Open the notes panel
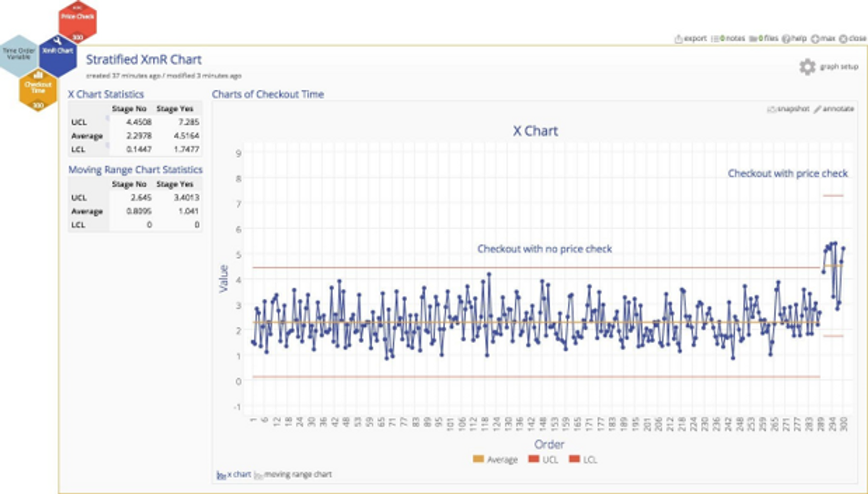This screenshot has height=494, width=868. (728, 38)
